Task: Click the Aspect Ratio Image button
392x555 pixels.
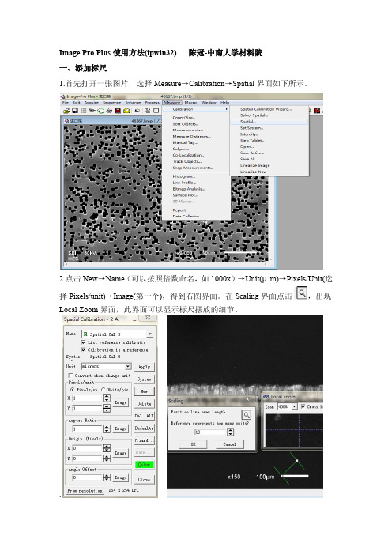Action: 121,429
